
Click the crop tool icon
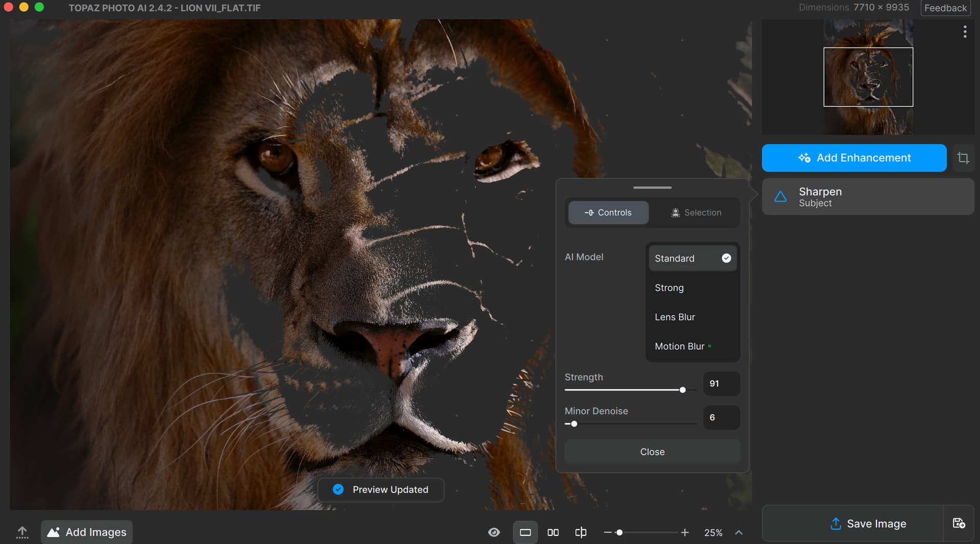tap(963, 158)
